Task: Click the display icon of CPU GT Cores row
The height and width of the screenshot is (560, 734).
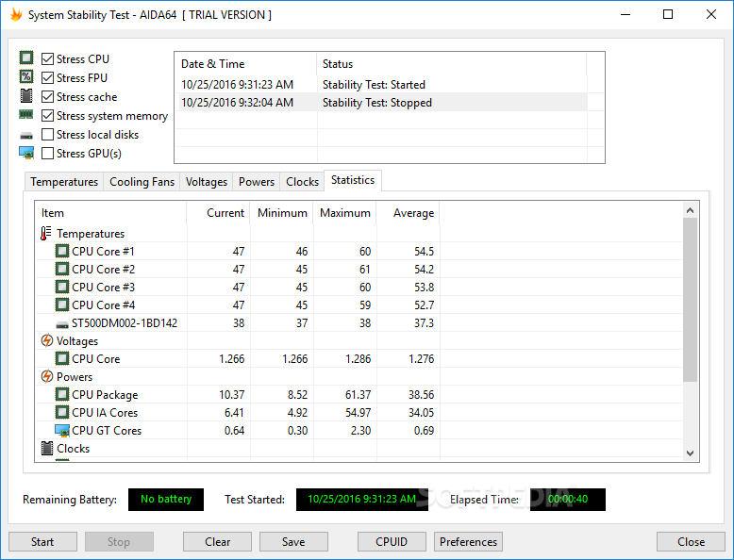Action: (x=61, y=431)
